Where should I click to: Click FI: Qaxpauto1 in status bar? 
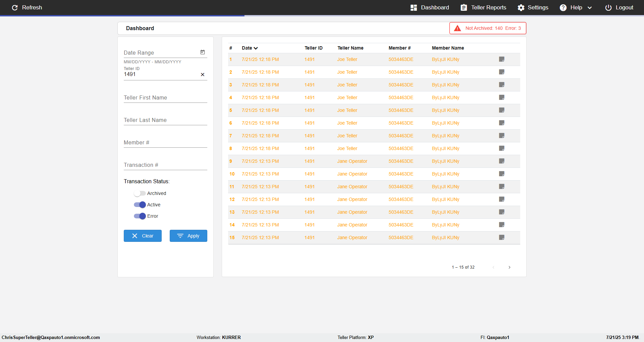coord(495,337)
